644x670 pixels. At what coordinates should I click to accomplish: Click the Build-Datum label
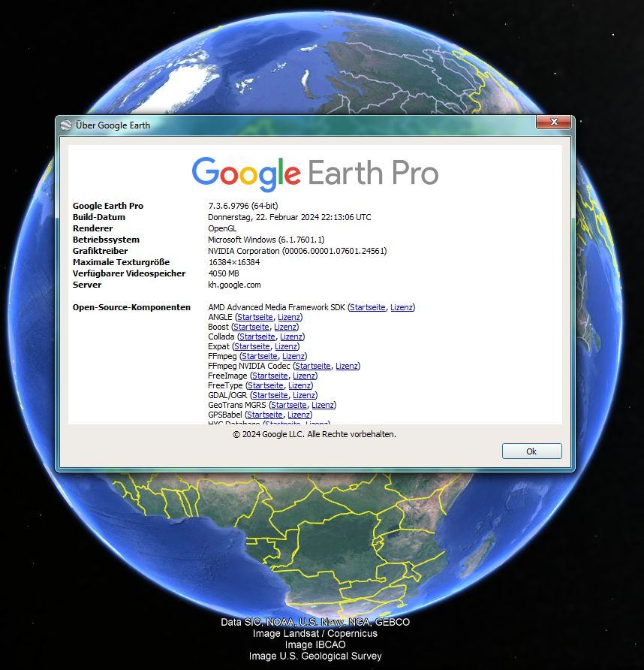[x=98, y=217]
